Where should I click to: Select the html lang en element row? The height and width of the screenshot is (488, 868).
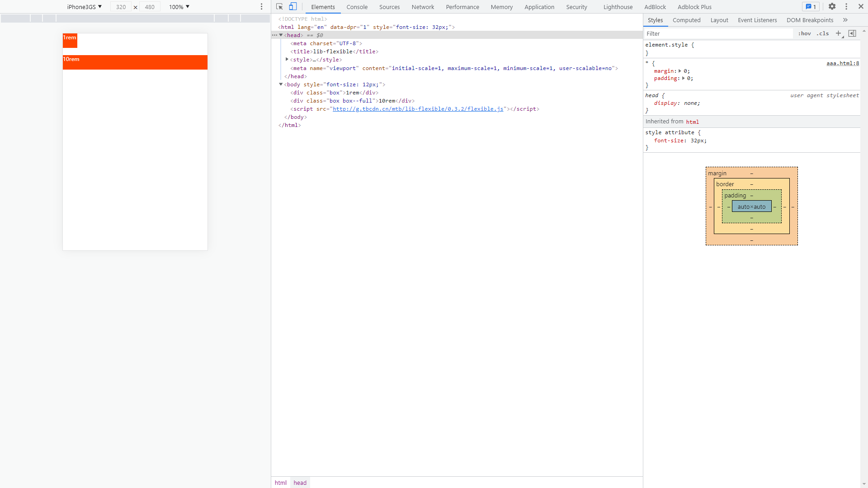click(457, 27)
